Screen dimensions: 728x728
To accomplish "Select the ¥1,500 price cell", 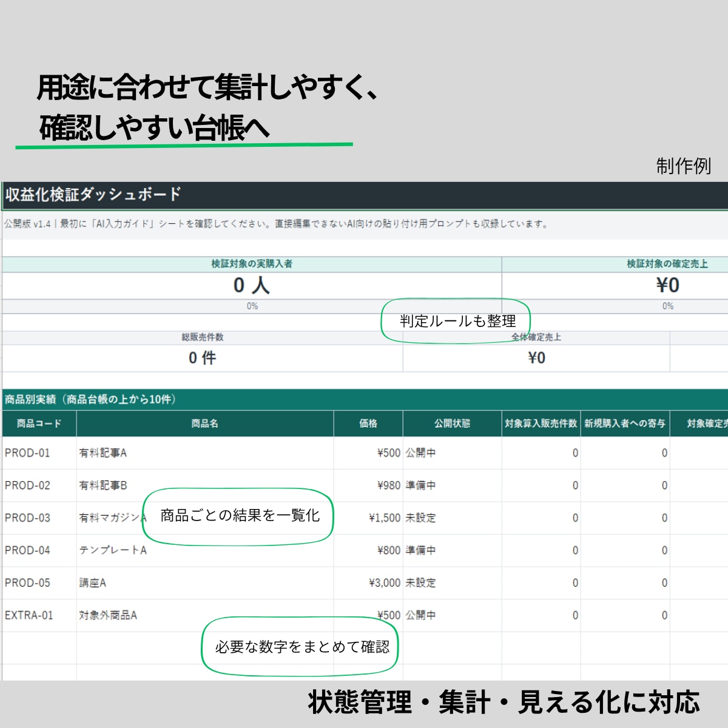I will (368, 518).
